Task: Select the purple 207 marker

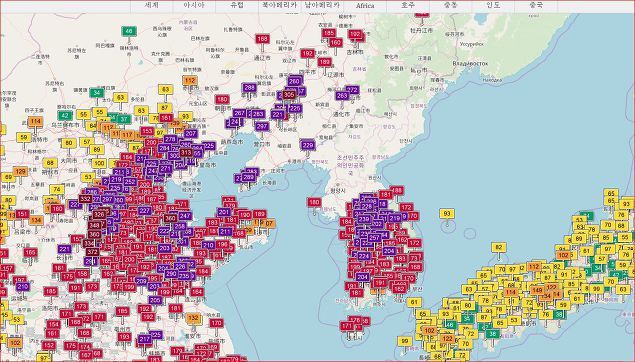Action: [190, 133]
